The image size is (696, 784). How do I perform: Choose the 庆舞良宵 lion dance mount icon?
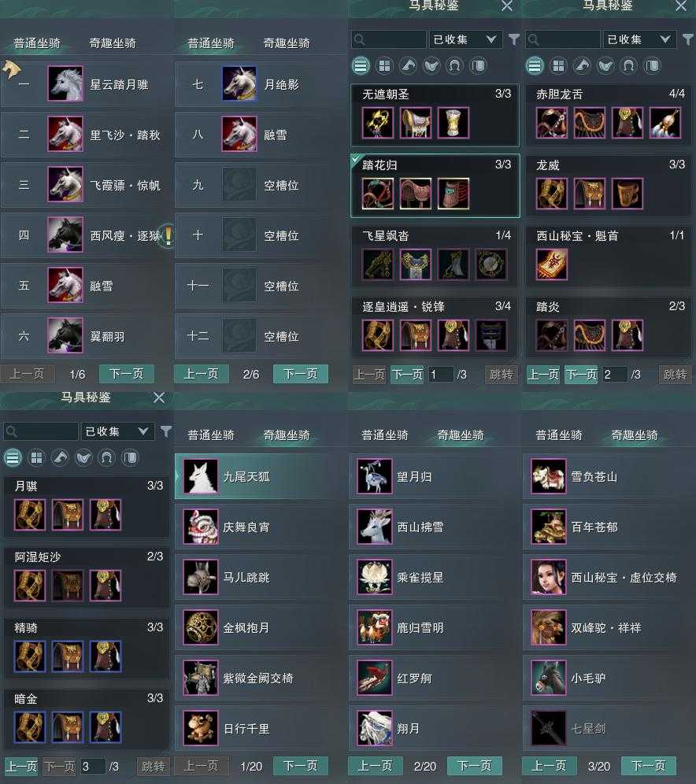(x=201, y=527)
